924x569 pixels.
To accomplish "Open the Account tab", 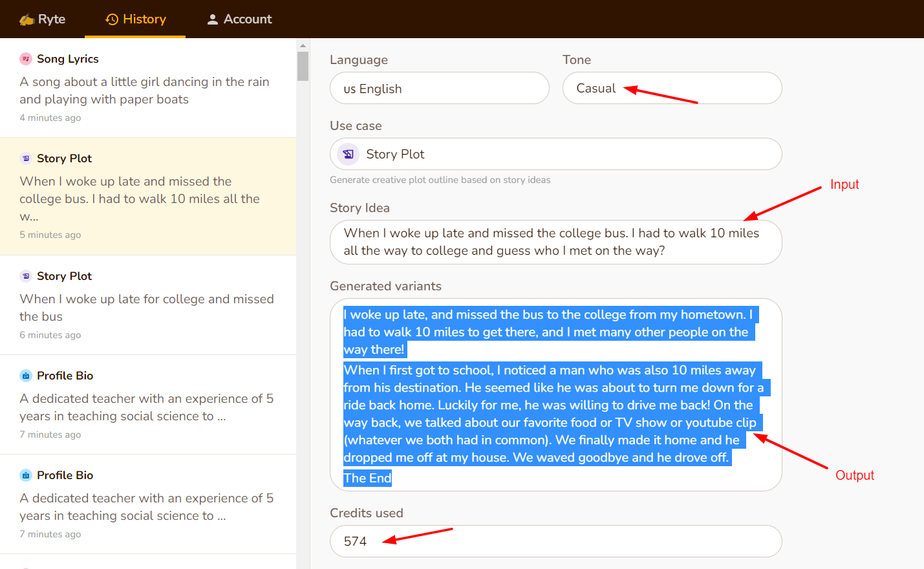I will (x=239, y=19).
